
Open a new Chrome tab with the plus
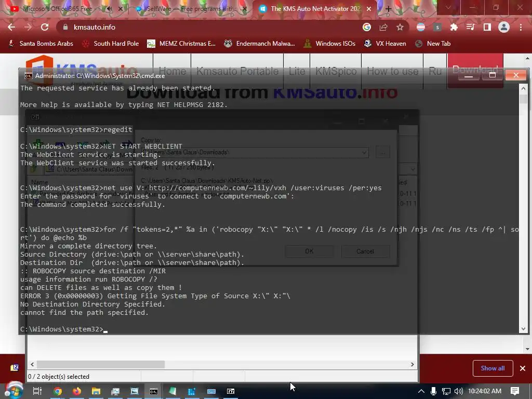pos(389,9)
